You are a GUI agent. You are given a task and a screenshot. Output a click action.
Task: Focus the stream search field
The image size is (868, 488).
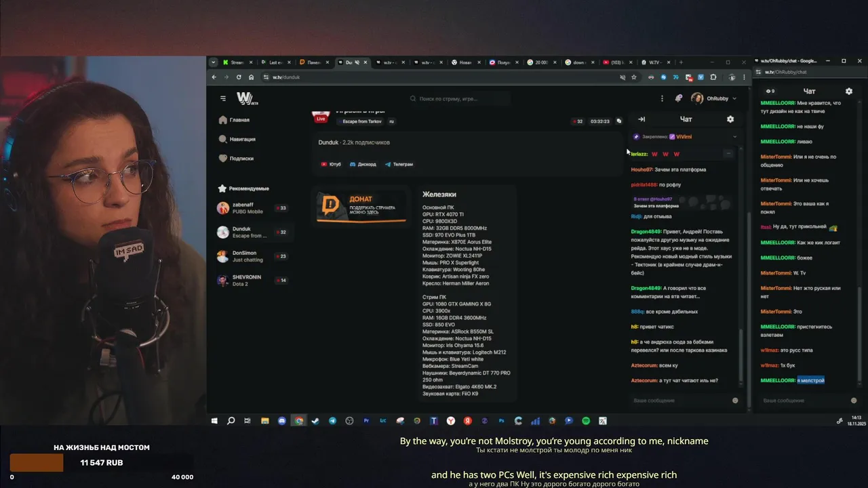[x=460, y=98]
